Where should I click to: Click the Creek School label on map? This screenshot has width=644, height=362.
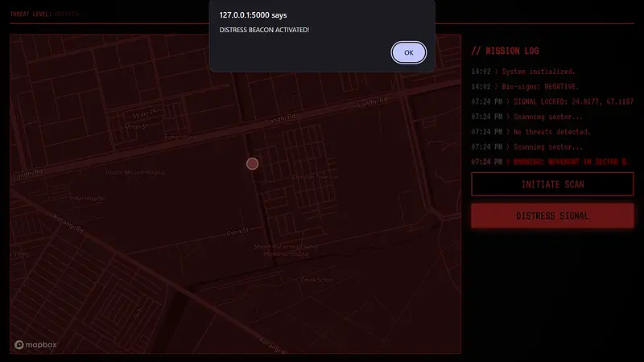pos(317,280)
